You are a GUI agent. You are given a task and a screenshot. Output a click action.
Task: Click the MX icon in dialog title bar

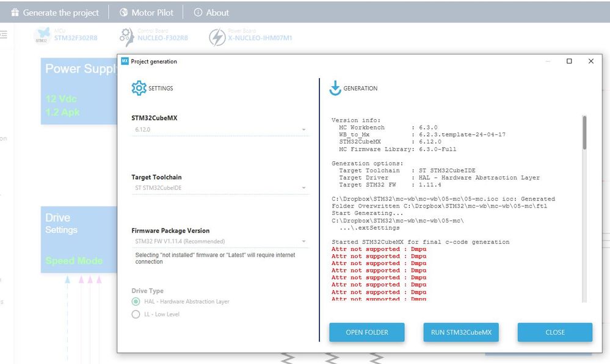[125, 61]
